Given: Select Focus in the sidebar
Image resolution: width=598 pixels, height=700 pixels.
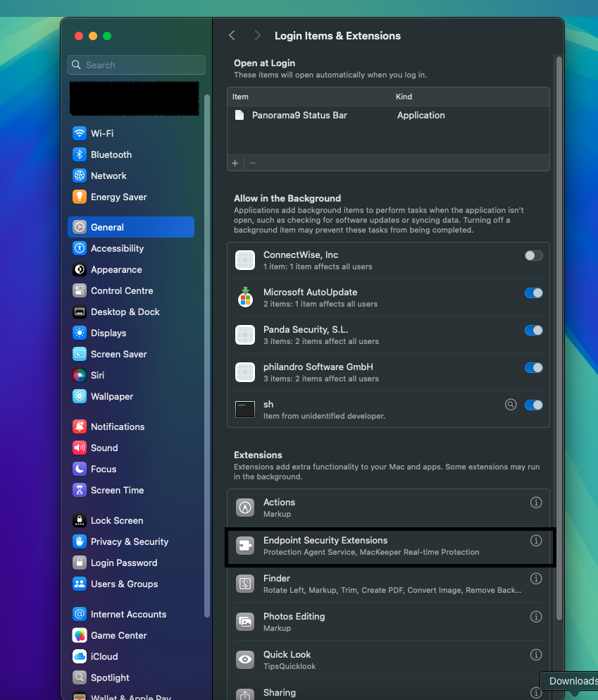Looking at the screenshot, I should [x=131, y=469].
